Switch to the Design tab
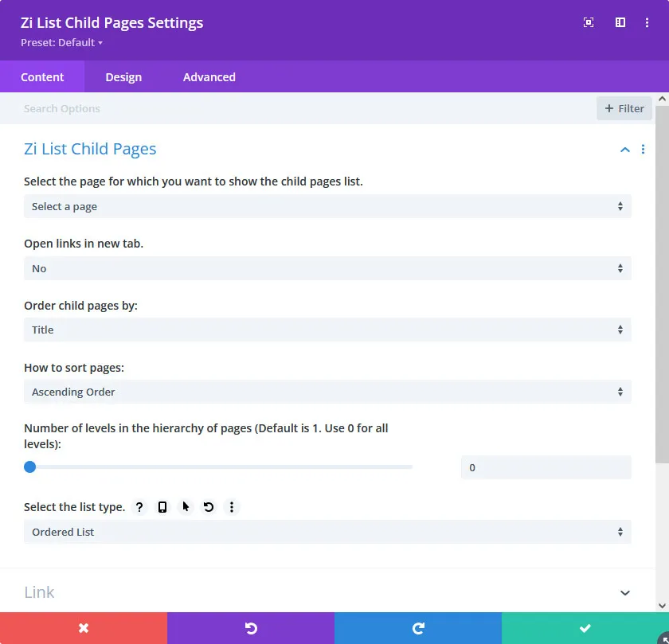Viewport: 669px width, 644px height. point(123,77)
